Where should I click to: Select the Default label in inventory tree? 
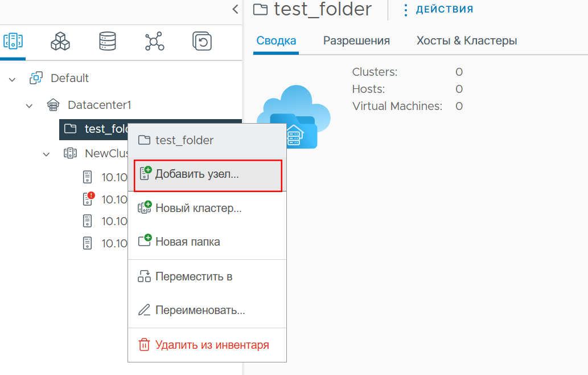click(x=70, y=78)
